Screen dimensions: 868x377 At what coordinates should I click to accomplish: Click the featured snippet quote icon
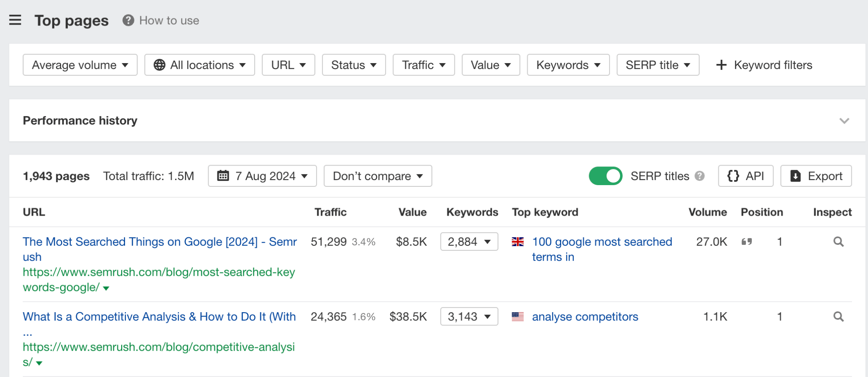pyautogui.click(x=746, y=241)
